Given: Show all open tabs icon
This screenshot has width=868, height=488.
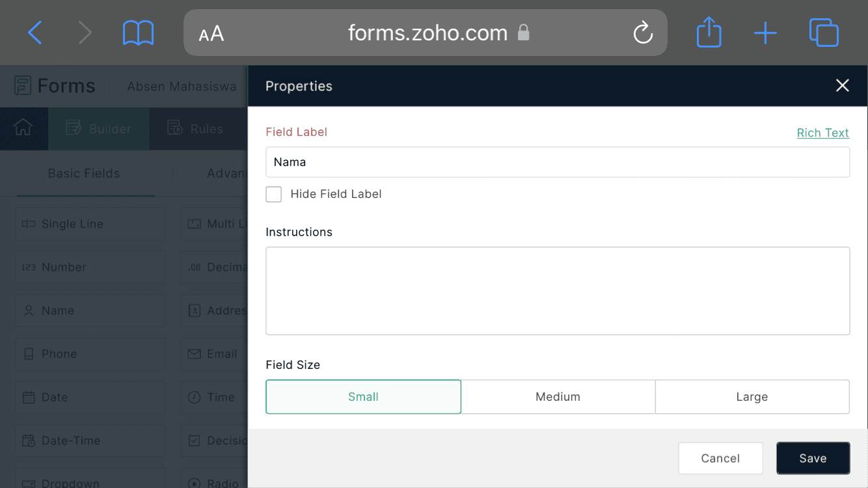Looking at the screenshot, I should 824,33.
